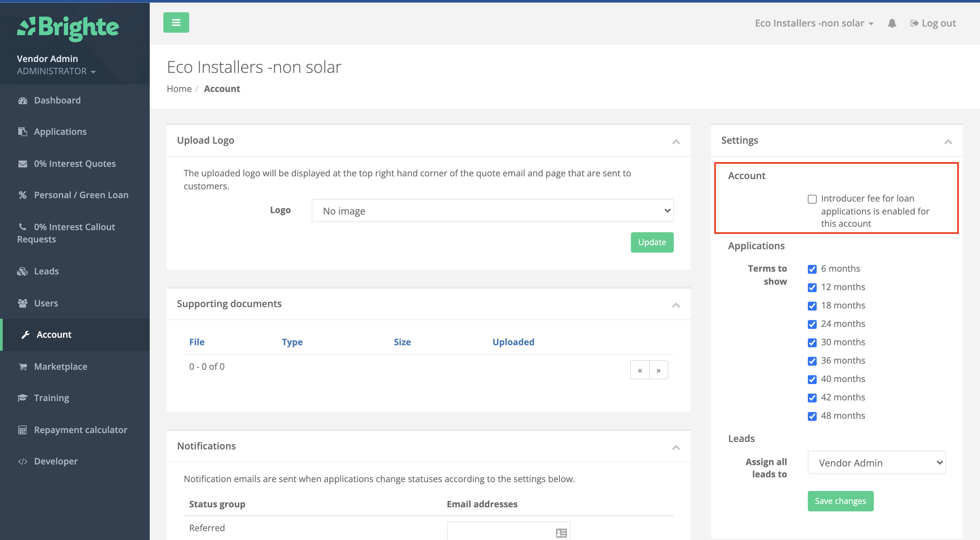Click the Log out link
The width and height of the screenshot is (980, 540).
(933, 23)
